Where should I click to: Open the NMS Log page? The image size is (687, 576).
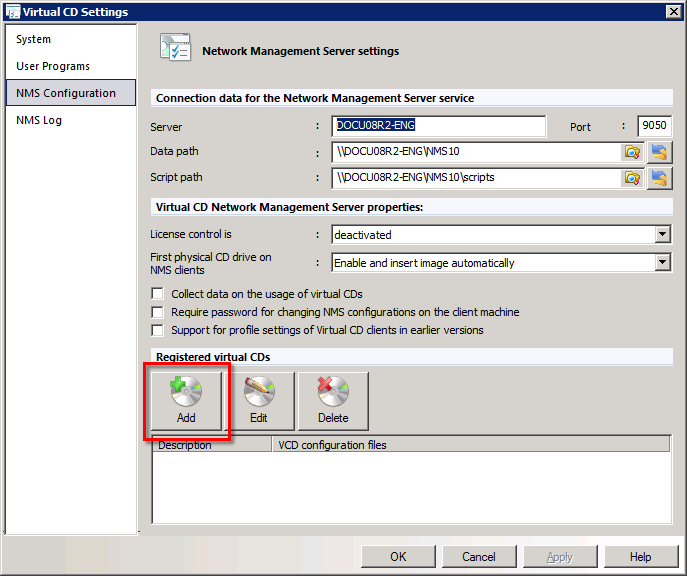[x=71, y=120]
